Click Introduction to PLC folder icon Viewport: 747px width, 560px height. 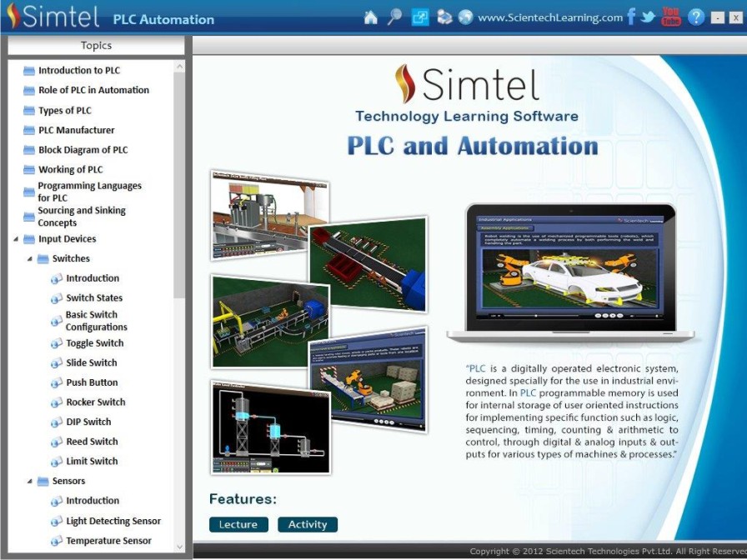click(x=29, y=71)
